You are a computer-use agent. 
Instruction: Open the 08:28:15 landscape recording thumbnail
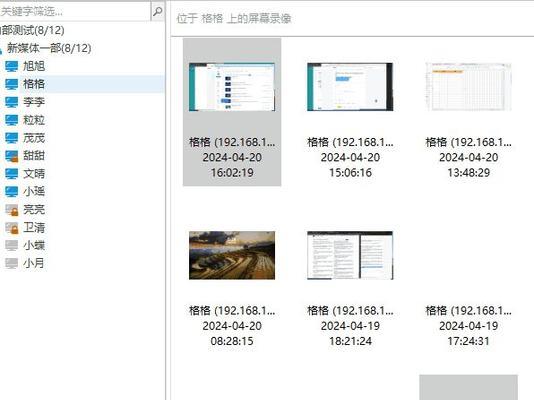coord(232,255)
